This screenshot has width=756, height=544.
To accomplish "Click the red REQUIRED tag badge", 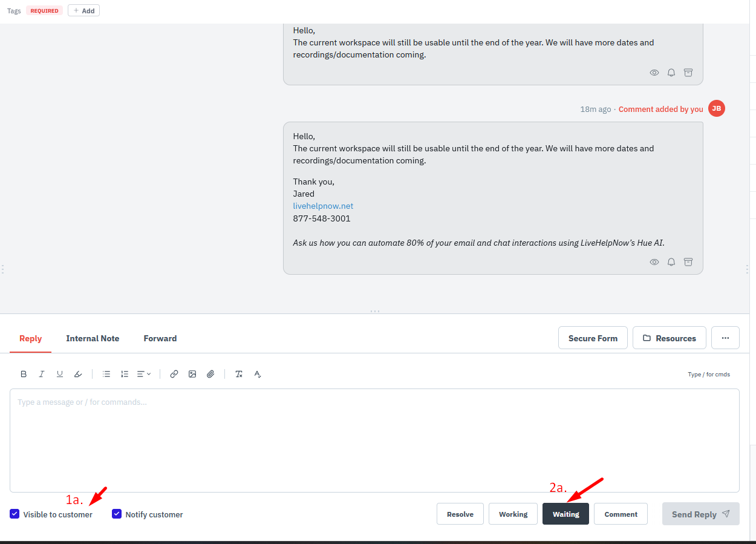I will click(45, 11).
